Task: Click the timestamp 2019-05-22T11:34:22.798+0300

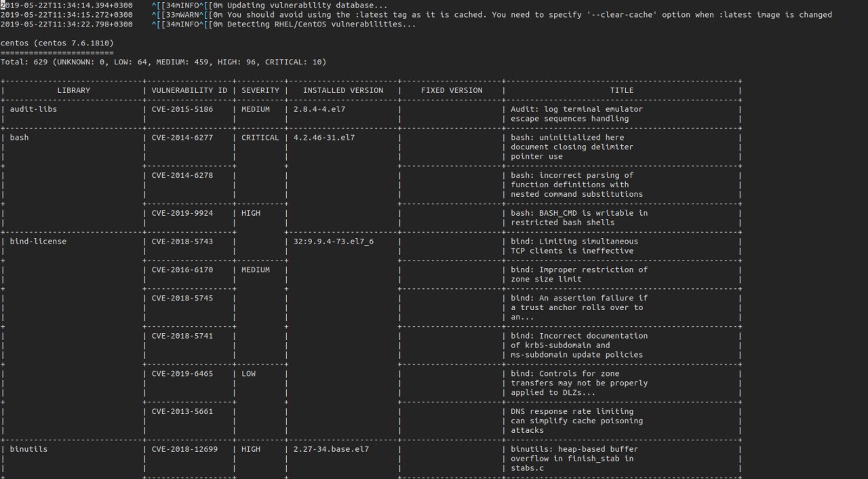Action: pos(66,24)
